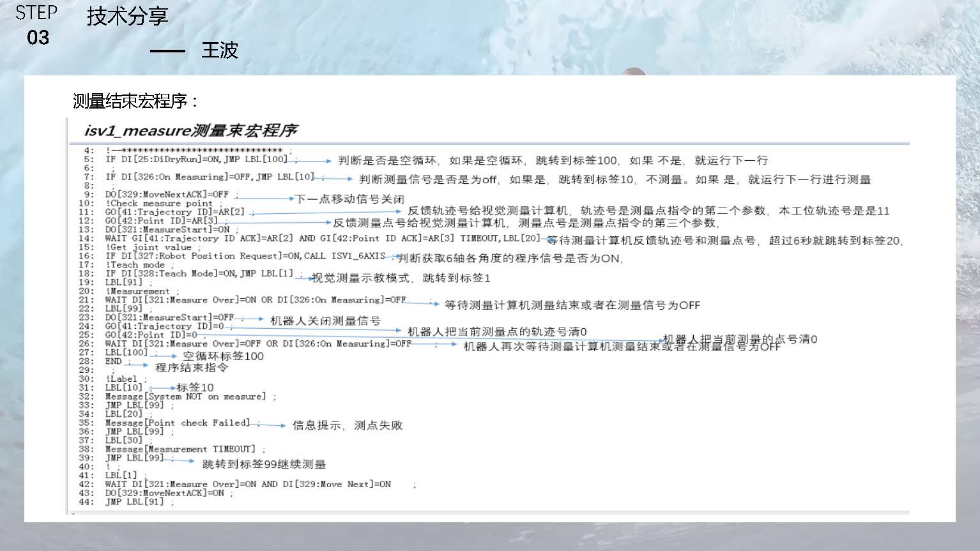The height and width of the screenshot is (551, 980).
Task: Select the label "LBL[100]" on line 27
Action: click(126, 352)
